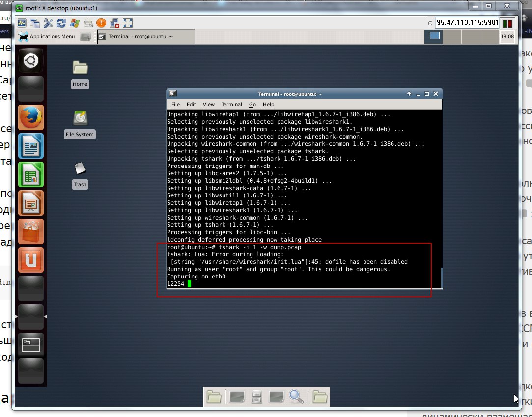Open the Terminal menu in the menu bar
This screenshot has width=532, height=417.
click(231, 104)
